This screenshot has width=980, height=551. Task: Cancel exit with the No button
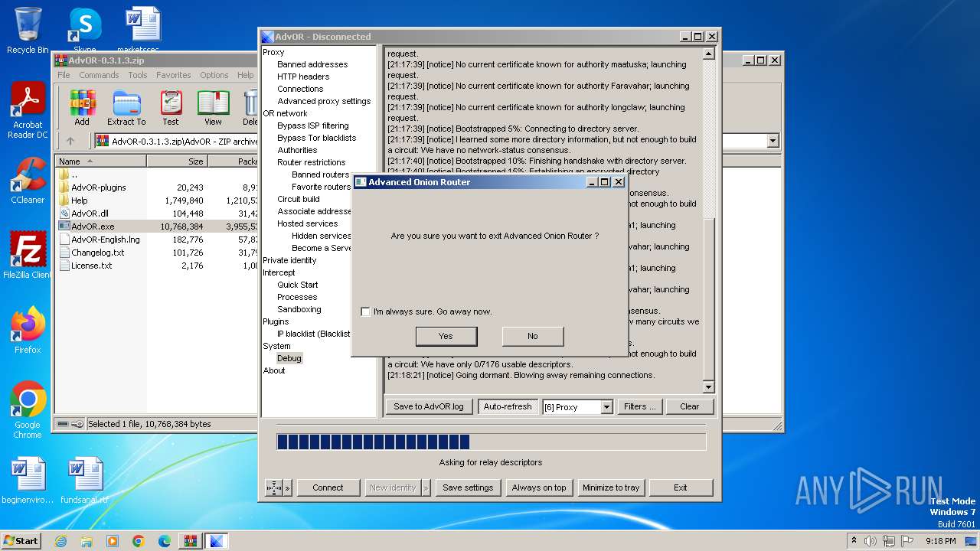point(533,336)
